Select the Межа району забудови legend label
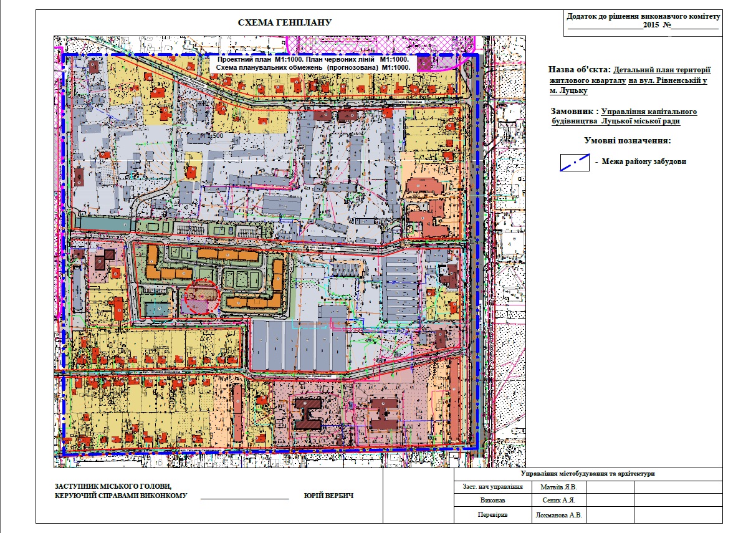Viewport: 756px width, 533px height. click(x=644, y=161)
